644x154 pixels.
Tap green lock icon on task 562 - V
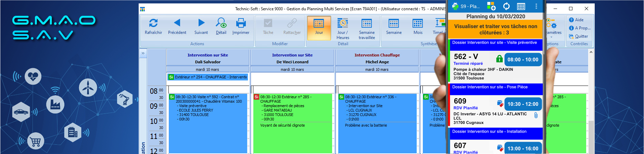click(x=500, y=59)
